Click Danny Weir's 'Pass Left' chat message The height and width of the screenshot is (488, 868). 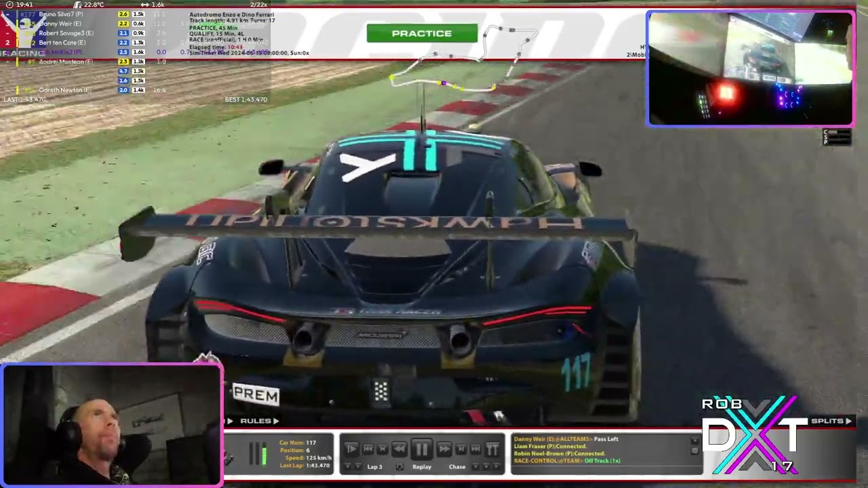(566, 439)
